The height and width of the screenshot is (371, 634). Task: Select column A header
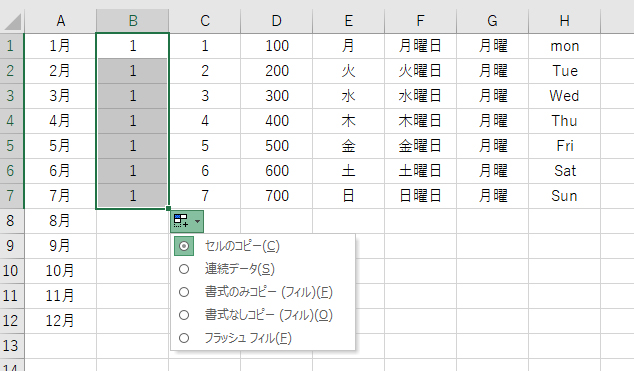60,21
